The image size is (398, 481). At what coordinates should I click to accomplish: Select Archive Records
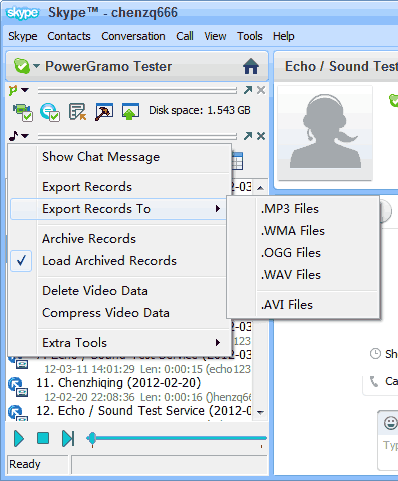coord(120,239)
